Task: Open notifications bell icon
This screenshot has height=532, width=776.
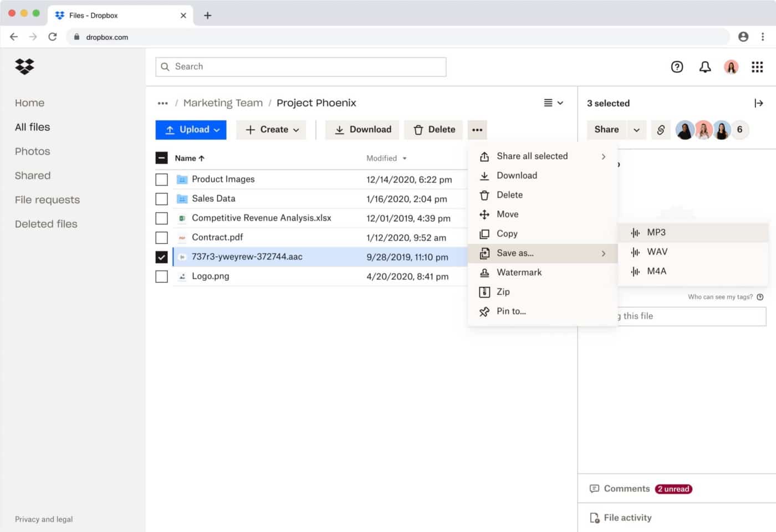Action: 704,67
